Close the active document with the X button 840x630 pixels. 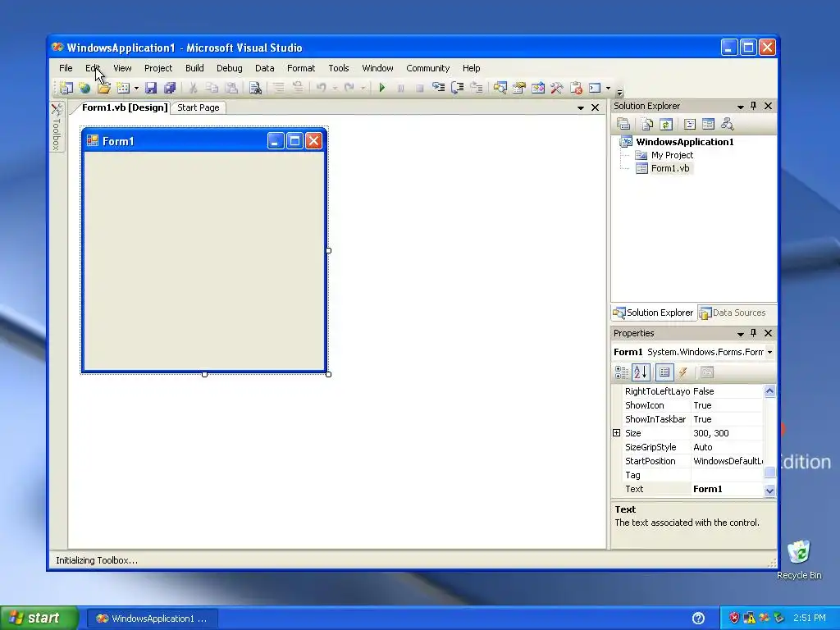tap(595, 107)
